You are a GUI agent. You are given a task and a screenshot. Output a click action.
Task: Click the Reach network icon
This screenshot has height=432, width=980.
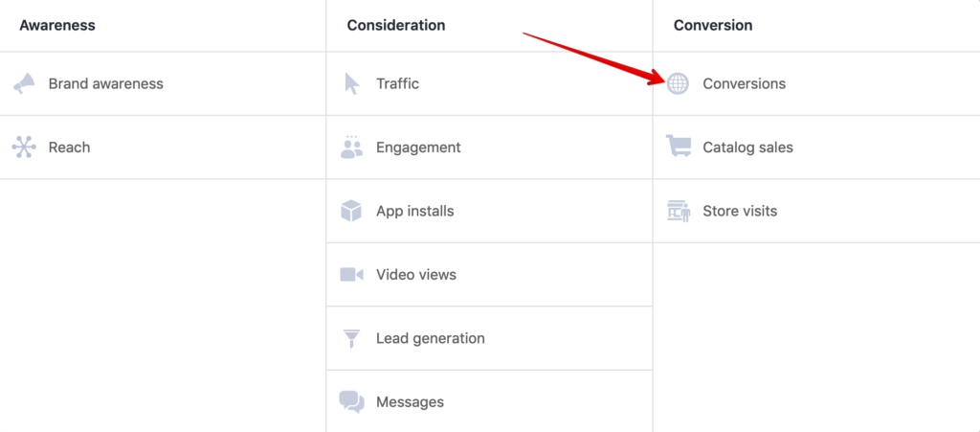pyautogui.click(x=24, y=147)
